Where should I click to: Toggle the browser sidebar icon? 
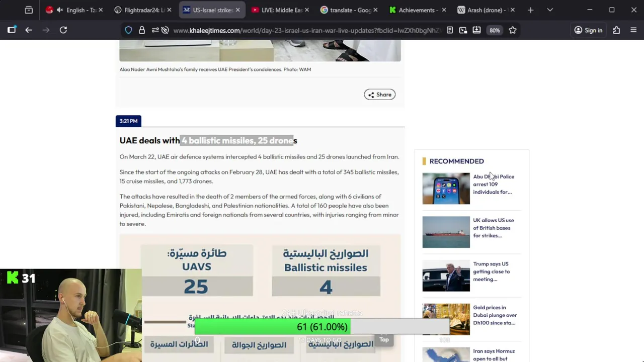(x=12, y=30)
